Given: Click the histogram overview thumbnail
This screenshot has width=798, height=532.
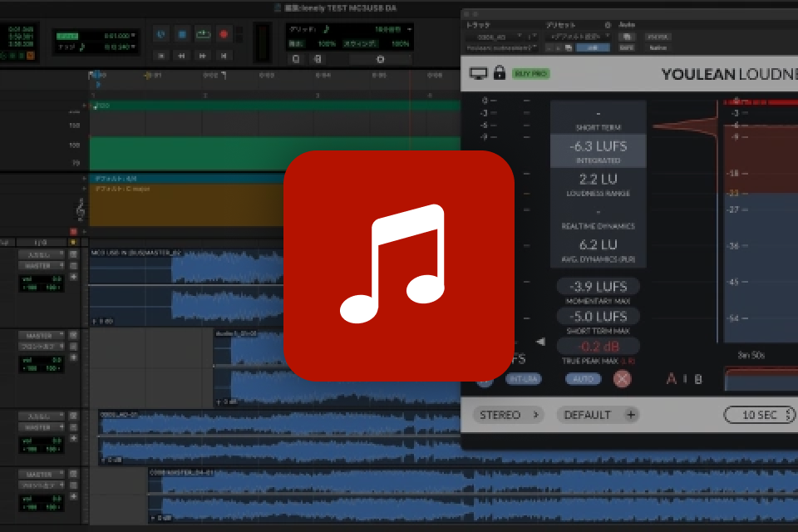Looking at the screenshot, I should pyautogui.click(x=761, y=380).
